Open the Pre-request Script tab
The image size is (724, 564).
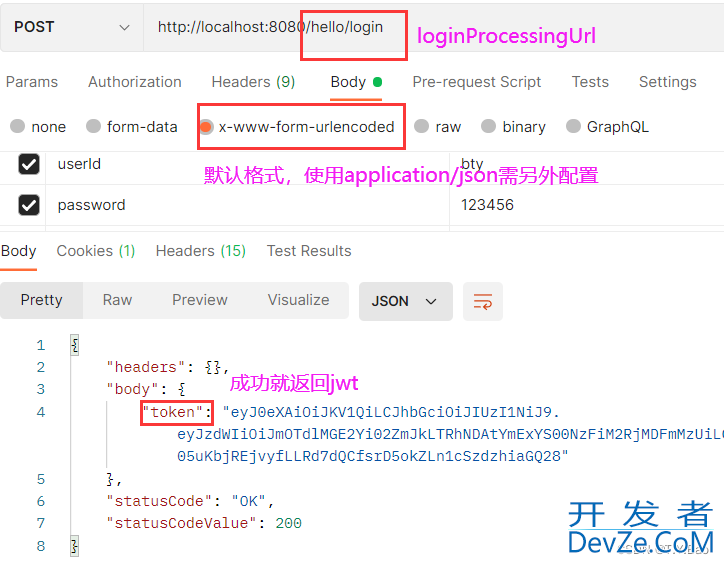(x=477, y=82)
